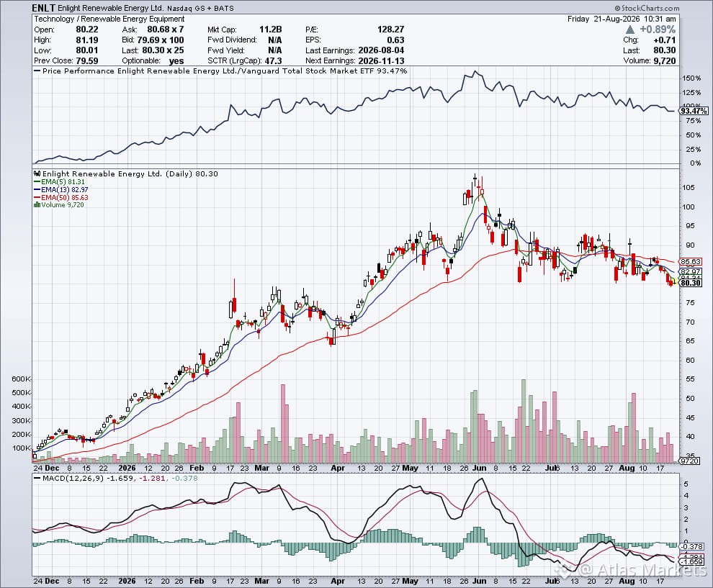Click the header Volume value 9,720
The height and width of the screenshot is (588, 713).
point(664,61)
